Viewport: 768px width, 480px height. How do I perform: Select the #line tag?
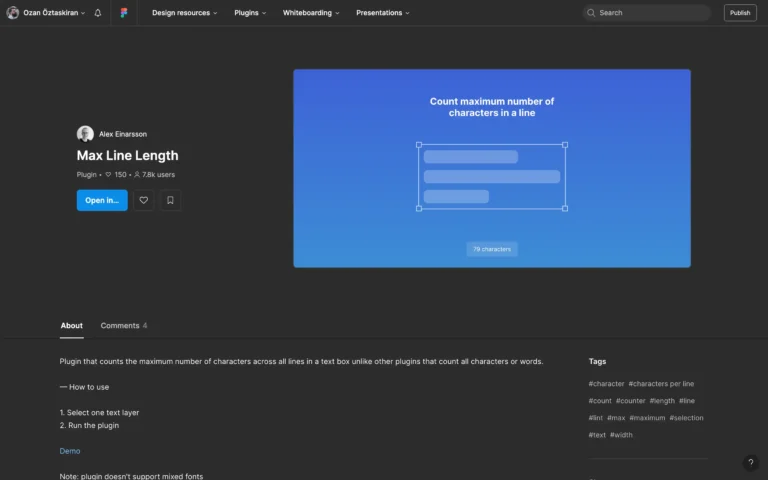(x=687, y=401)
